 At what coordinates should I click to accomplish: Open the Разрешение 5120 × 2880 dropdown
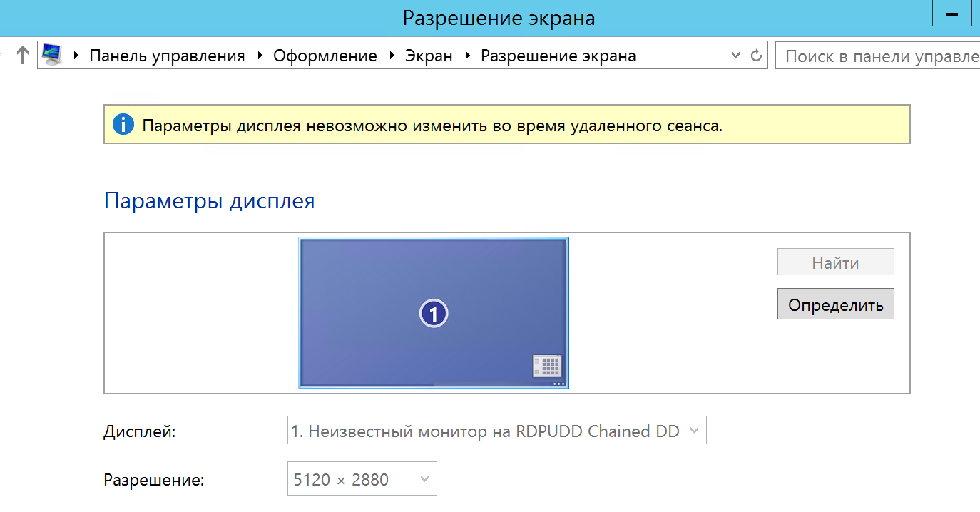(x=362, y=480)
